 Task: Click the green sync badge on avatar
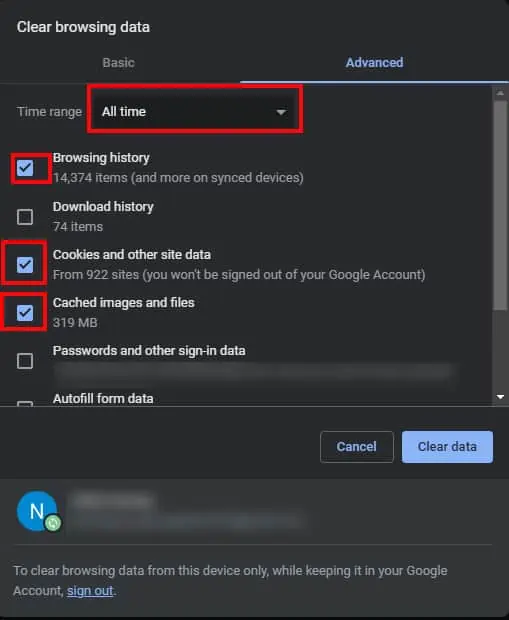53,523
